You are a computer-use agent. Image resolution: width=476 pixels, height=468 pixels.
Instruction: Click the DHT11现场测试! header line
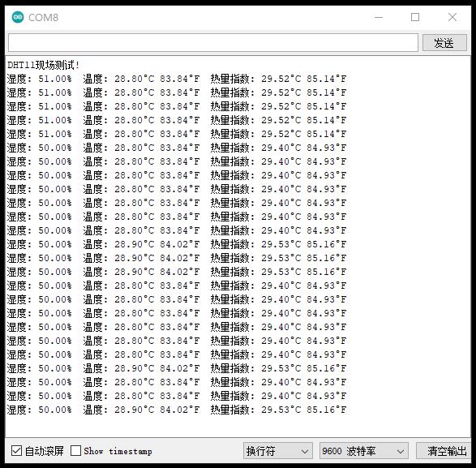click(x=44, y=65)
